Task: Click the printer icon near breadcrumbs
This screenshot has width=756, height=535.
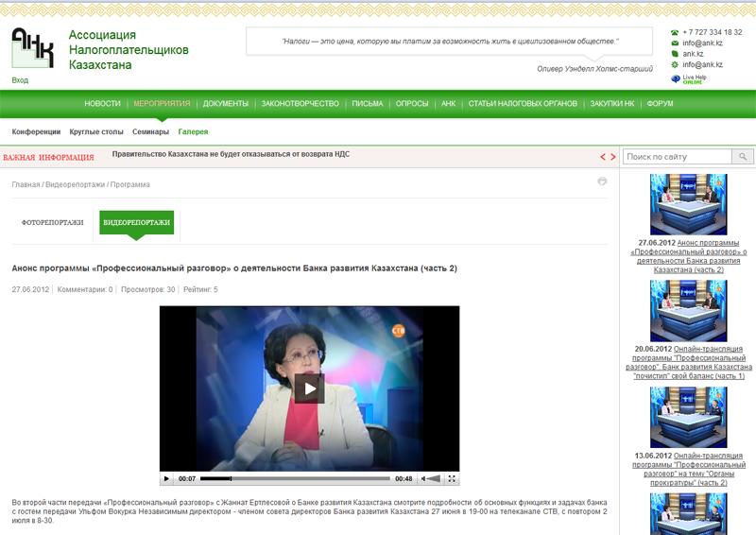Action: click(x=602, y=181)
